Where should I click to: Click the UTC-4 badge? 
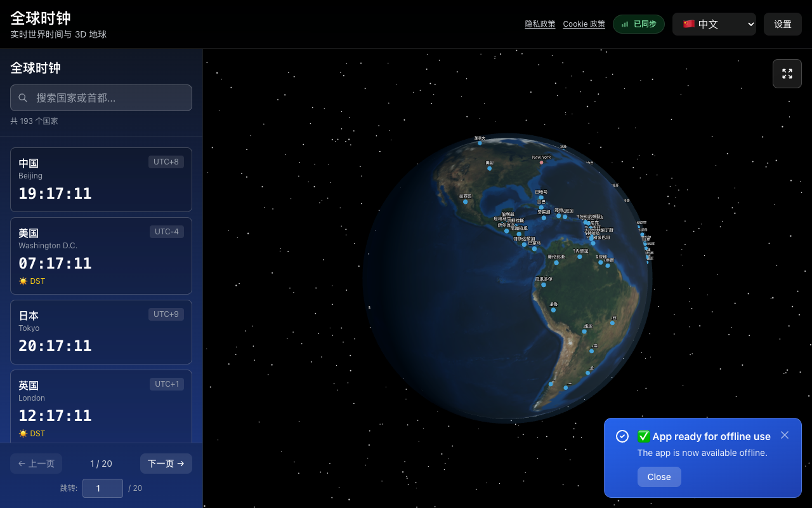click(x=167, y=232)
